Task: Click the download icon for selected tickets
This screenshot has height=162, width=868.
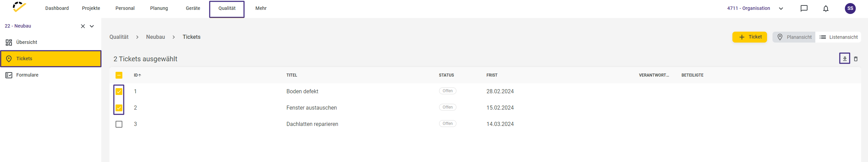Action: pos(845,59)
